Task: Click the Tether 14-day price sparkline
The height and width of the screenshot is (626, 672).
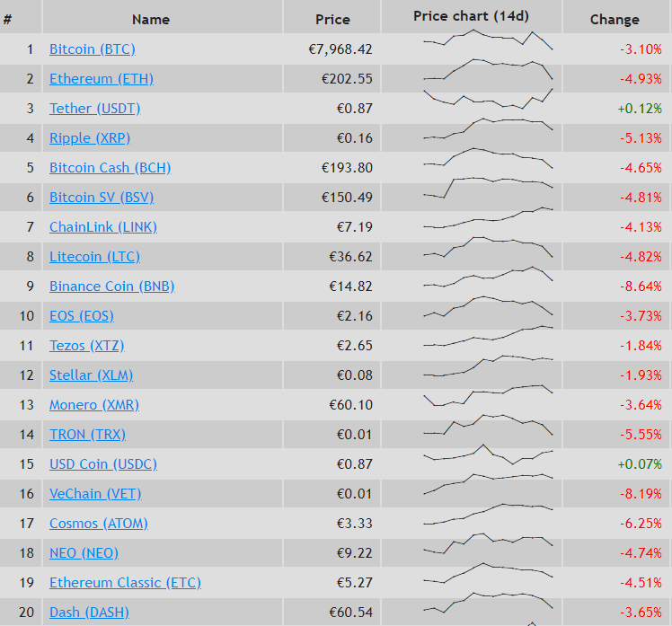Action: click(x=488, y=99)
